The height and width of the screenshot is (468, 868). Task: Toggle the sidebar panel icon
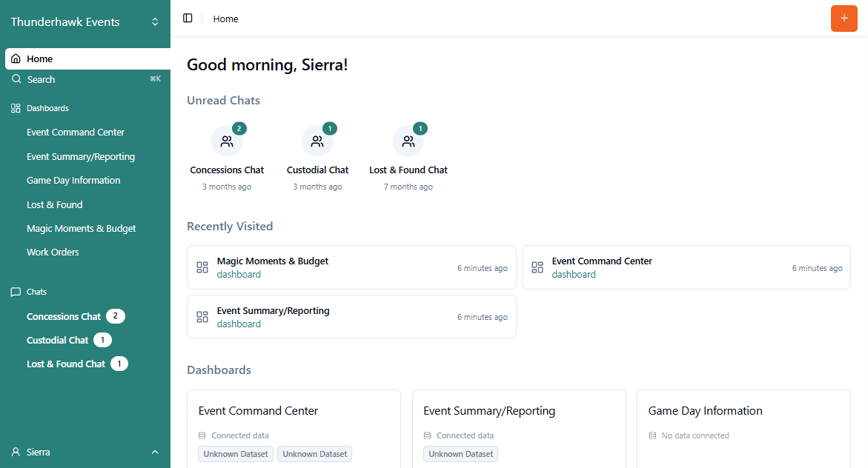188,19
